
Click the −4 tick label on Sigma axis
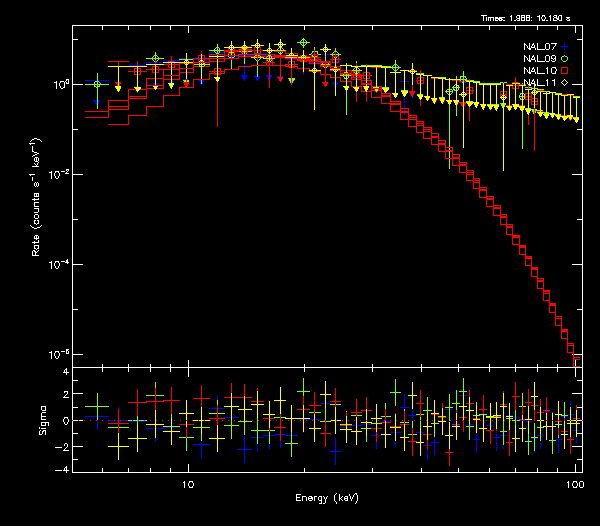tap(63, 469)
